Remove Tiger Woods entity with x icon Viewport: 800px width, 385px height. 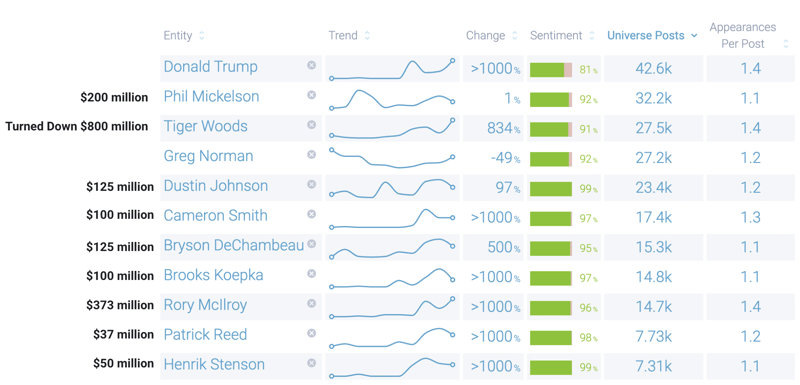point(311,124)
